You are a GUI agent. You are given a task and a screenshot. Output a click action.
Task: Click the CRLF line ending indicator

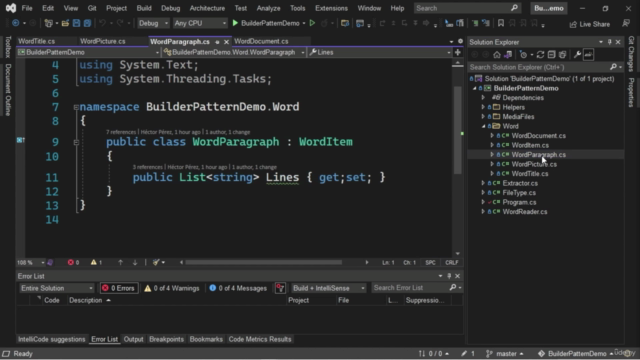[451, 262]
